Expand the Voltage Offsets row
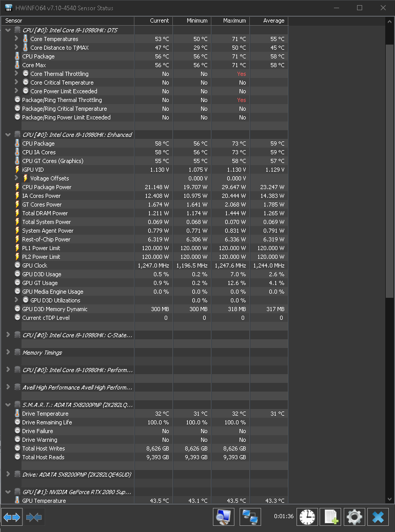The width and height of the screenshot is (395, 532). 16,178
